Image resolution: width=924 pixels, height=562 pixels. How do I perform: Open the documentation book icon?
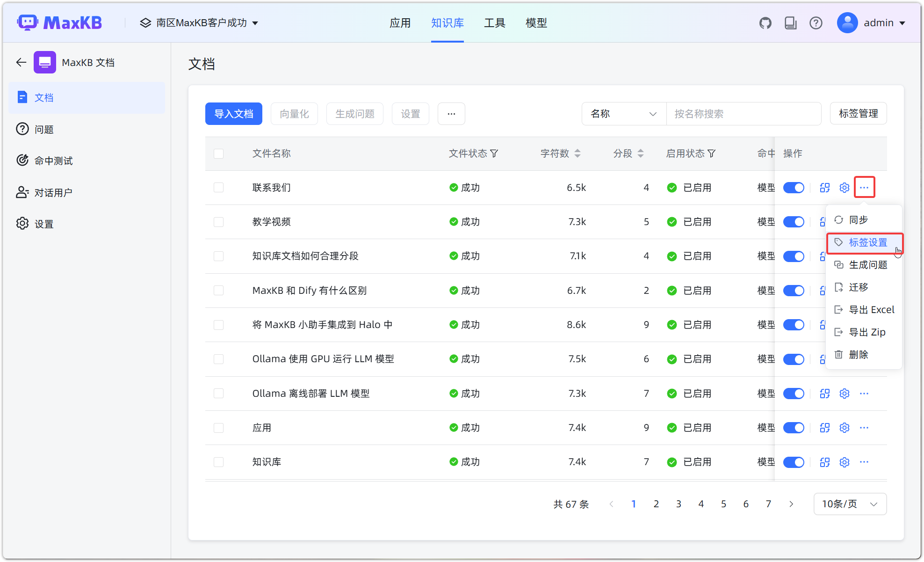791,22
